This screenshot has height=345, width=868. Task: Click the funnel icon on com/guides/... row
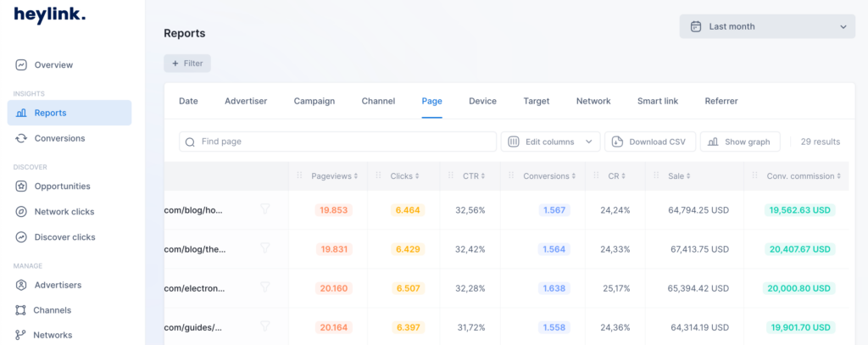pyautogui.click(x=265, y=326)
